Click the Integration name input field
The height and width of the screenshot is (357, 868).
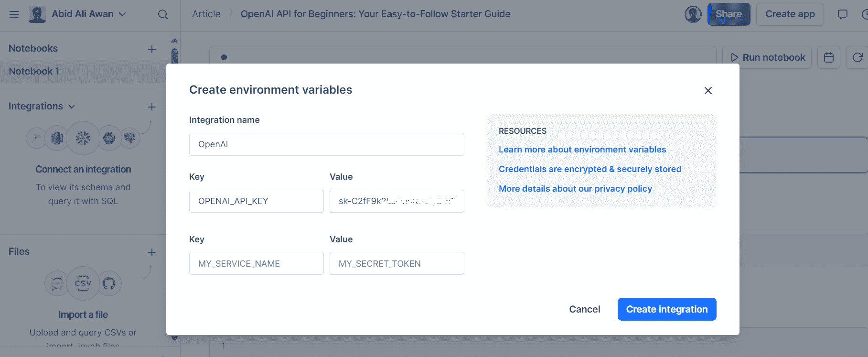tap(327, 144)
